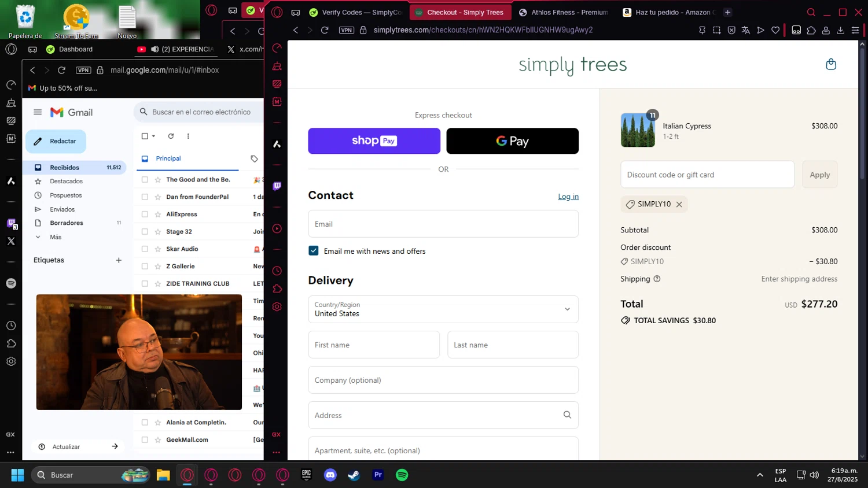The height and width of the screenshot is (488, 868).
Task: Toggle VPN badge in the checkout address bar
Action: point(347,30)
